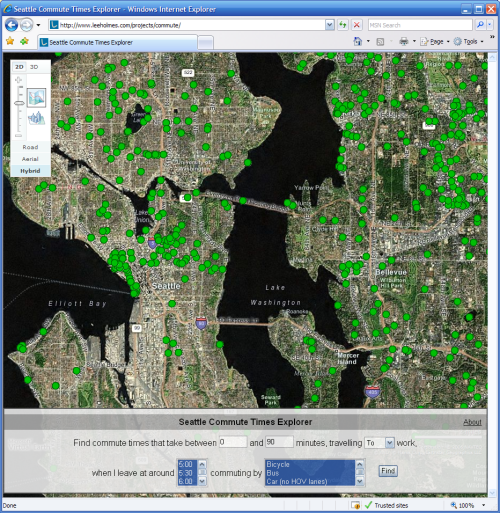
Task: Select 6:00 in the departure time list
Action: click(187, 481)
